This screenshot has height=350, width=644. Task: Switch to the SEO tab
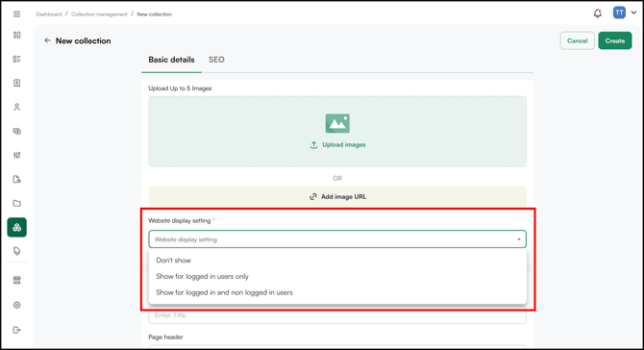point(216,60)
